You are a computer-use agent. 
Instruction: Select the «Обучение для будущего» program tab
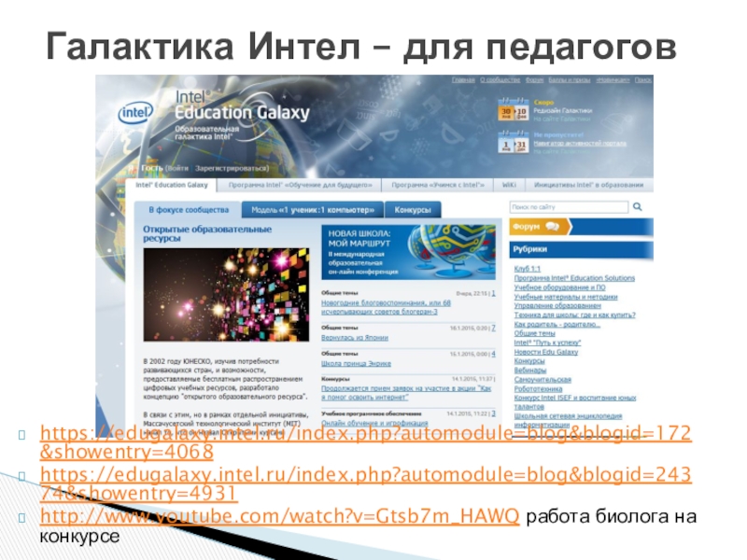(300, 185)
